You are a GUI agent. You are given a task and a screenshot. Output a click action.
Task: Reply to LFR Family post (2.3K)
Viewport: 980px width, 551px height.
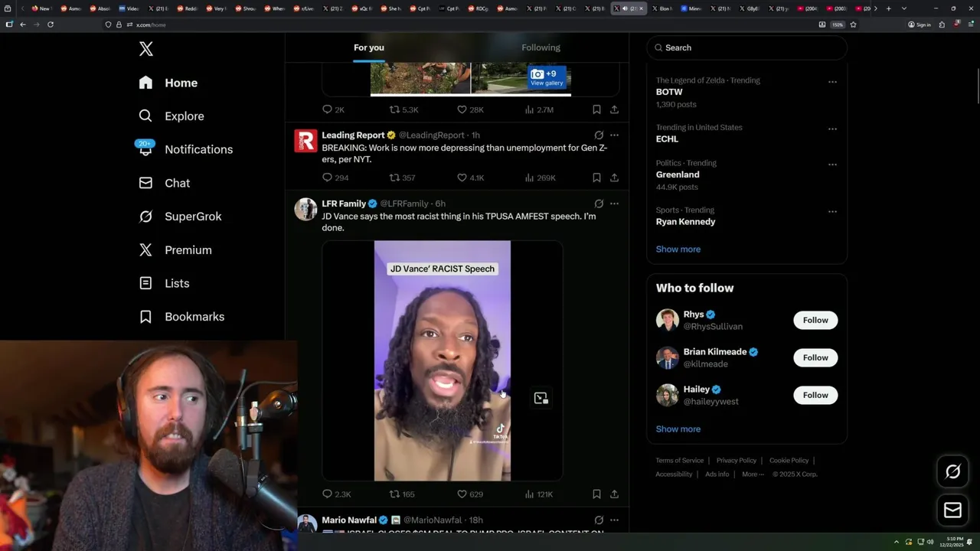(336, 494)
